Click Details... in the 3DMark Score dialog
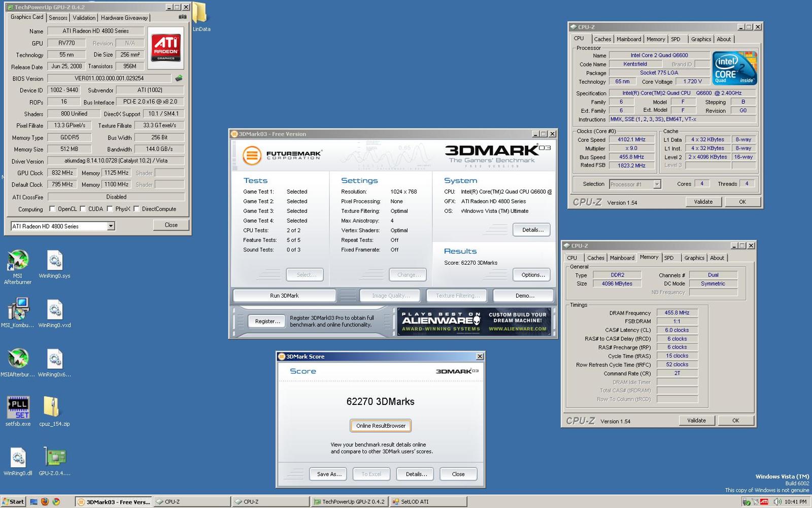This screenshot has width=812, height=508. (416, 474)
